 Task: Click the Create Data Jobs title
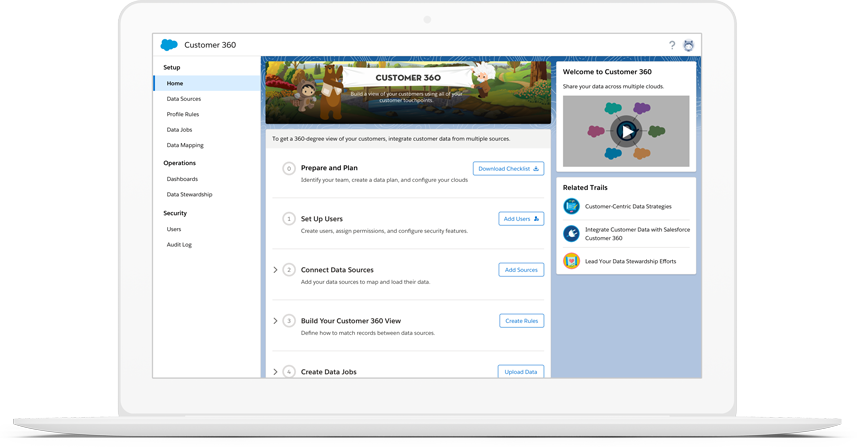[x=328, y=372]
